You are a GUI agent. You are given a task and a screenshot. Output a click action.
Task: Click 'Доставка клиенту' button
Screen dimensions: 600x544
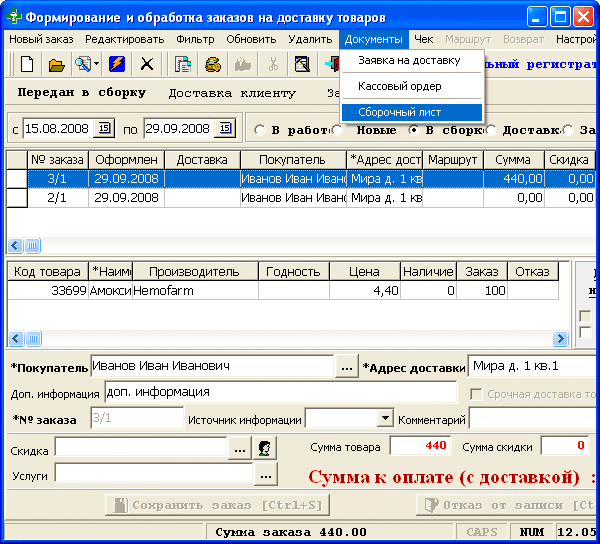pyautogui.click(x=232, y=93)
